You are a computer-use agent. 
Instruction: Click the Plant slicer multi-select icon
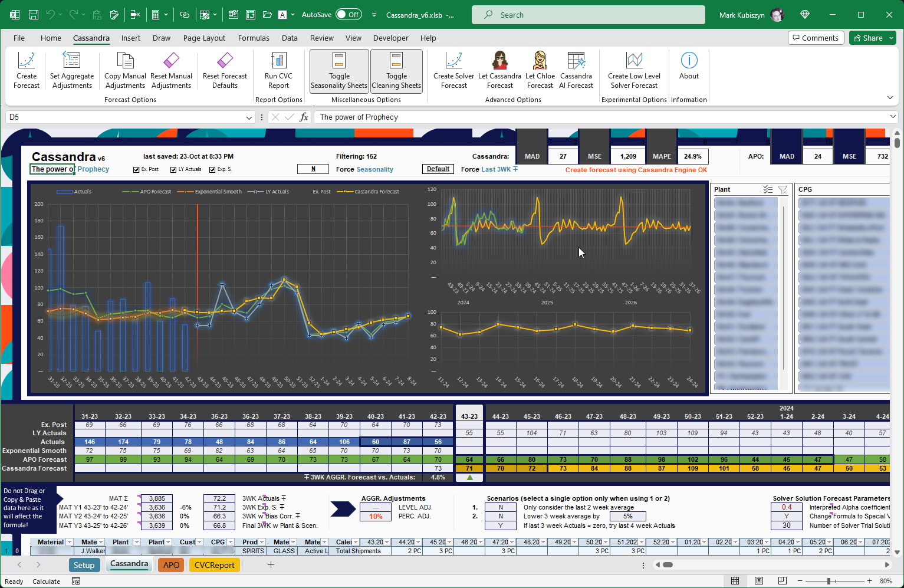pos(768,189)
